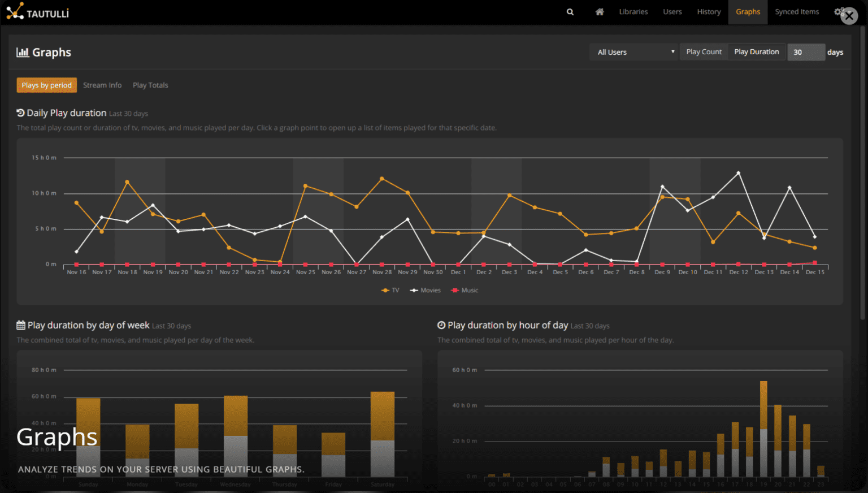The image size is (868, 493).
Task: Open the Synced Items page
Action: [797, 11]
